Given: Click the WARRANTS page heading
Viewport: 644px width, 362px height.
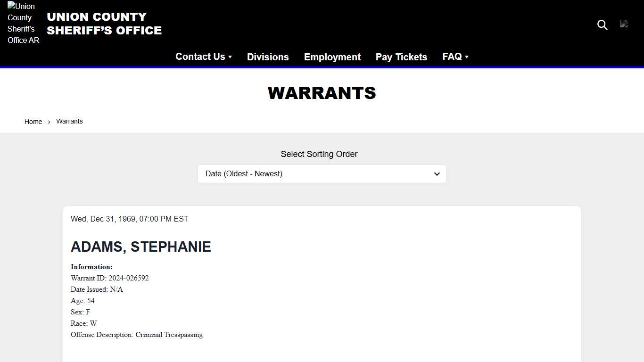Looking at the screenshot, I should tap(322, 93).
